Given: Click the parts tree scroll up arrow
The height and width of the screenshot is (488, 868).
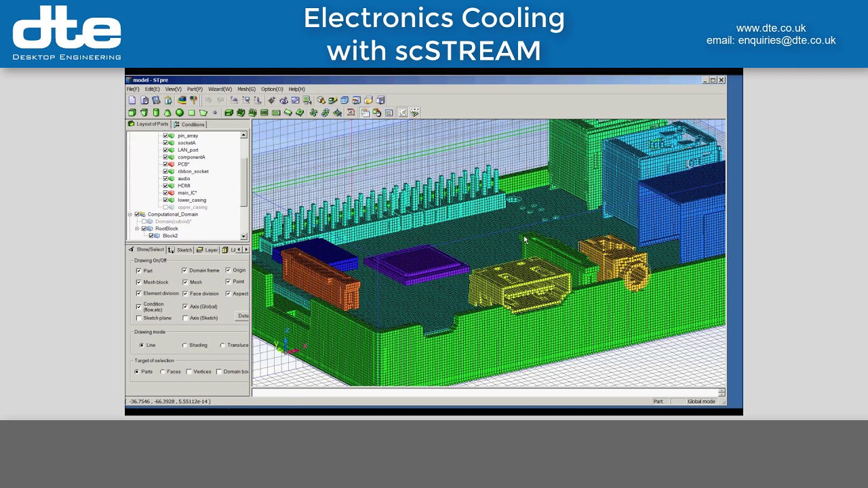Looking at the screenshot, I should [244, 135].
